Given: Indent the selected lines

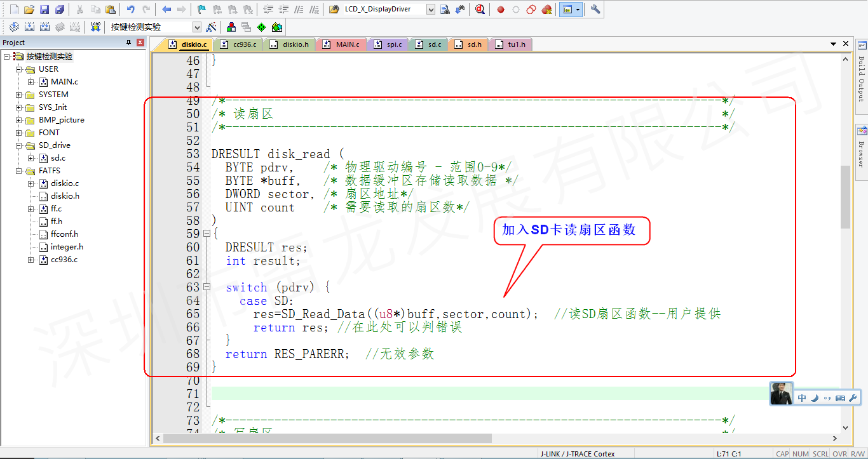Looking at the screenshot, I should point(268,10).
